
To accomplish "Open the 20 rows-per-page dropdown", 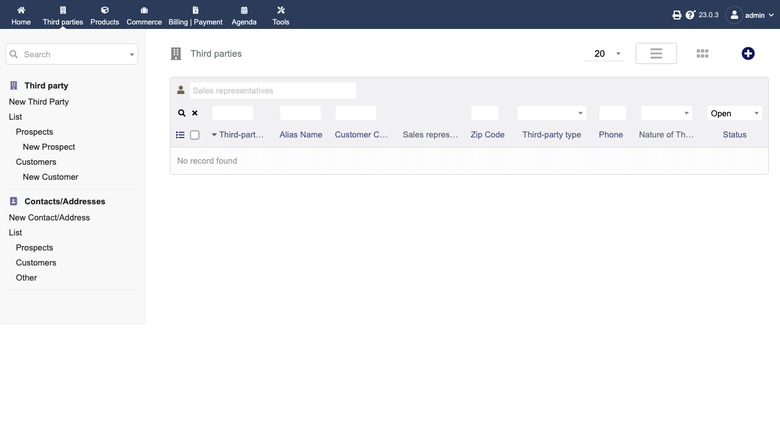I will (603, 54).
